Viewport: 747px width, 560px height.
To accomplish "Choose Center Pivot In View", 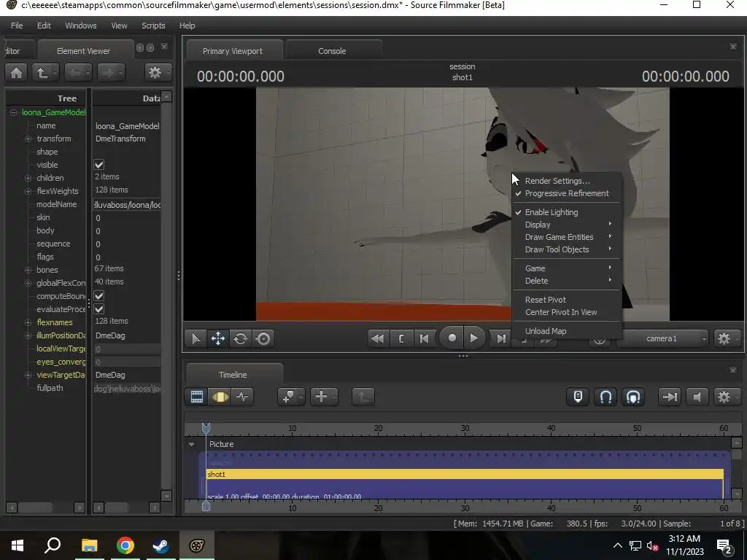I will (x=567, y=312).
